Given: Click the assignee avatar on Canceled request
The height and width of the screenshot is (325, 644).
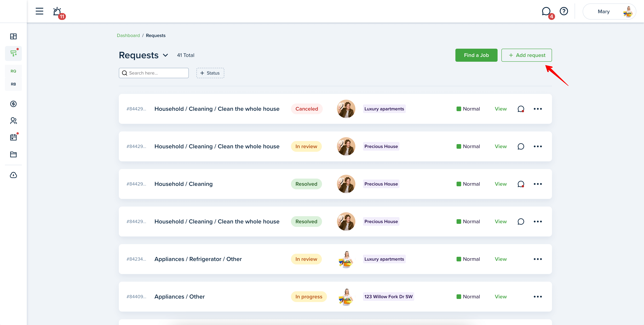Looking at the screenshot, I should (346, 109).
